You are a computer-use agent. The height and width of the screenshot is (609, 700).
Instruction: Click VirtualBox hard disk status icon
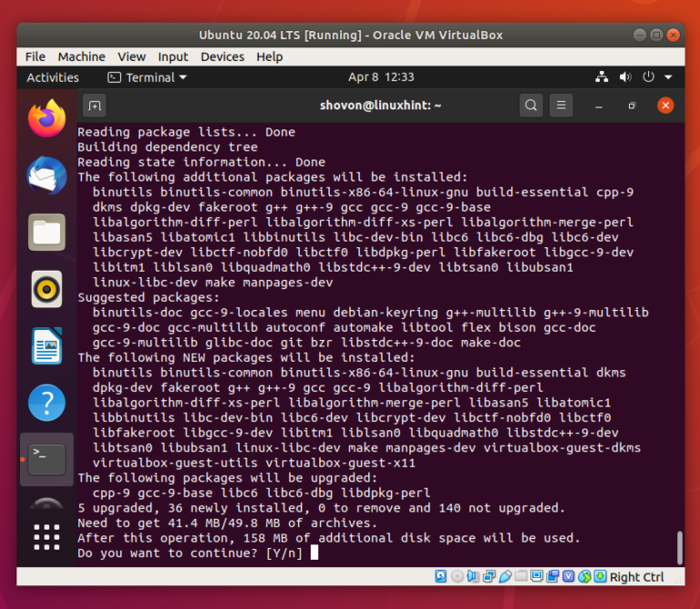pos(440,576)
